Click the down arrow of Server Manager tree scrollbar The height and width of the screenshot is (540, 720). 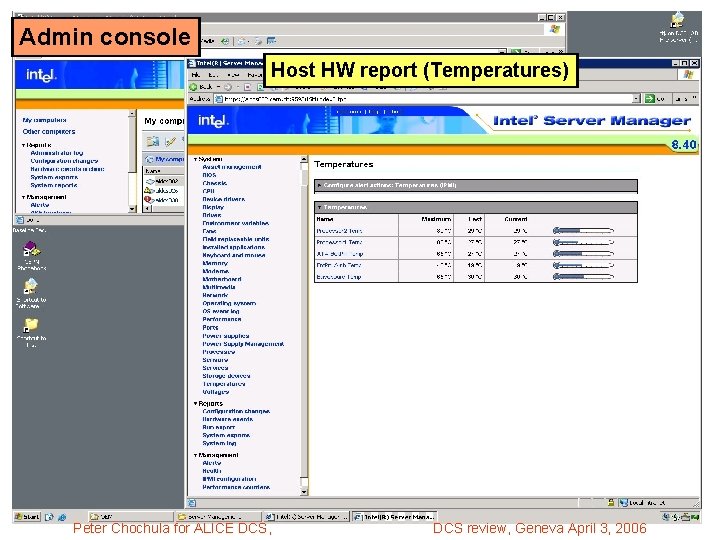point(304,492)
